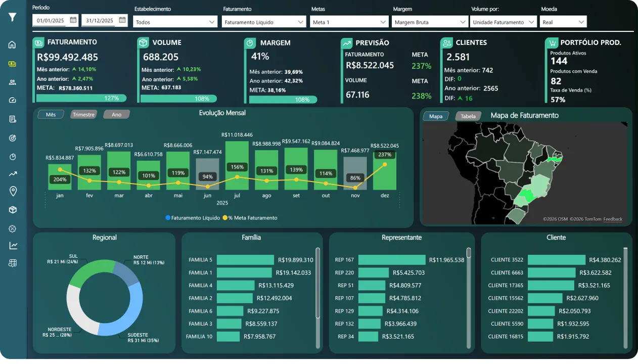638x364 pixels.
Task: Click the Volume card cube icon
Action: (x=143, y=43)
